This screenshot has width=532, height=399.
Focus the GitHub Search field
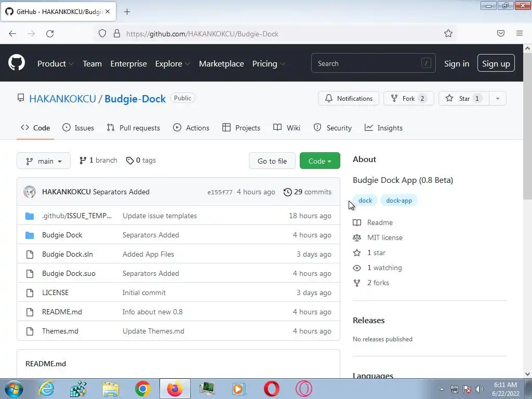pyautogui.click(x=373, y=63)
